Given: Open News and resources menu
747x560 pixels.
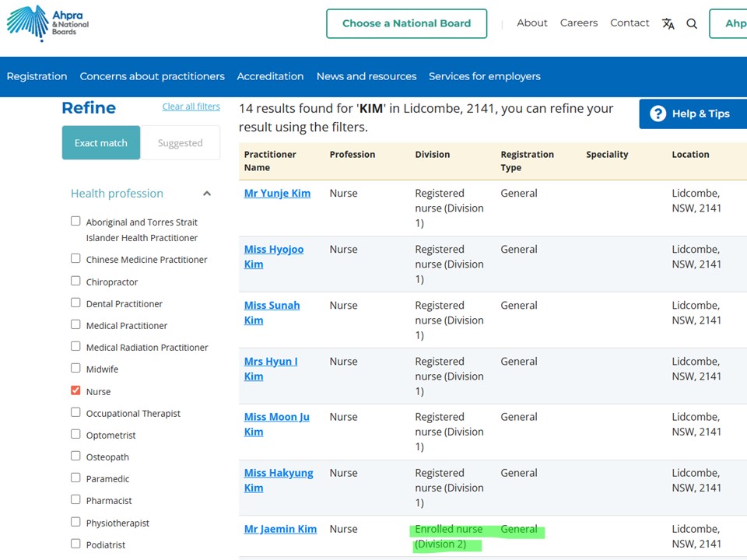Looking at the screenshot, I should 366,76.
